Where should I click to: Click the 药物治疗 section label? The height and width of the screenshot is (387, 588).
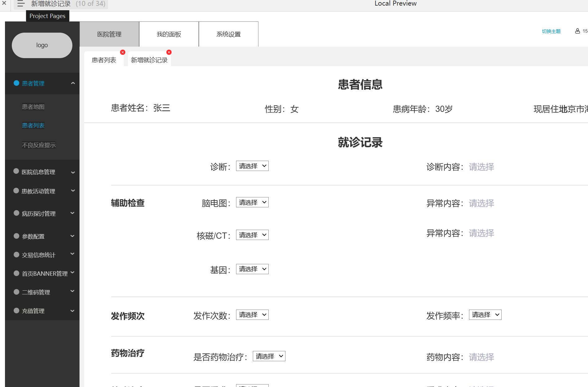pyautogui.click(x=128, y=353)
